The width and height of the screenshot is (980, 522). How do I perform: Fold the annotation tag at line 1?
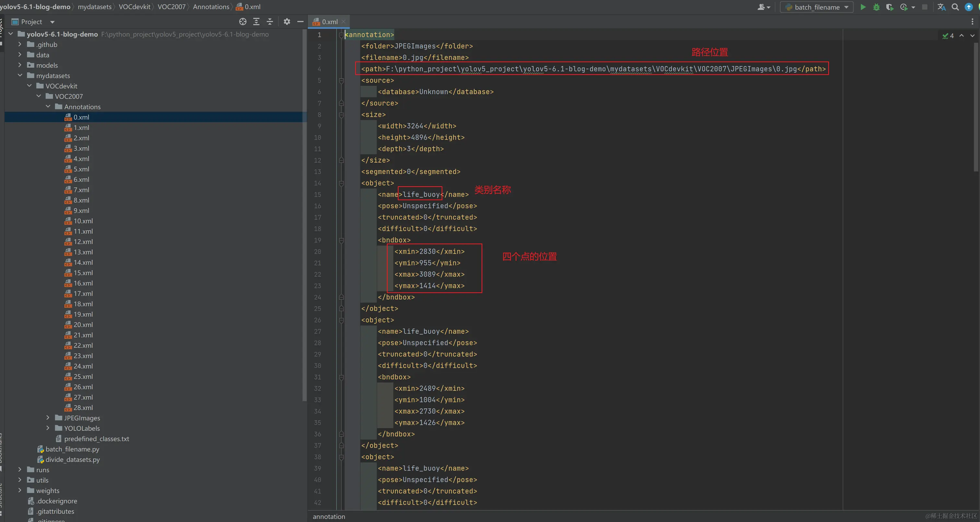pos(341,35)
